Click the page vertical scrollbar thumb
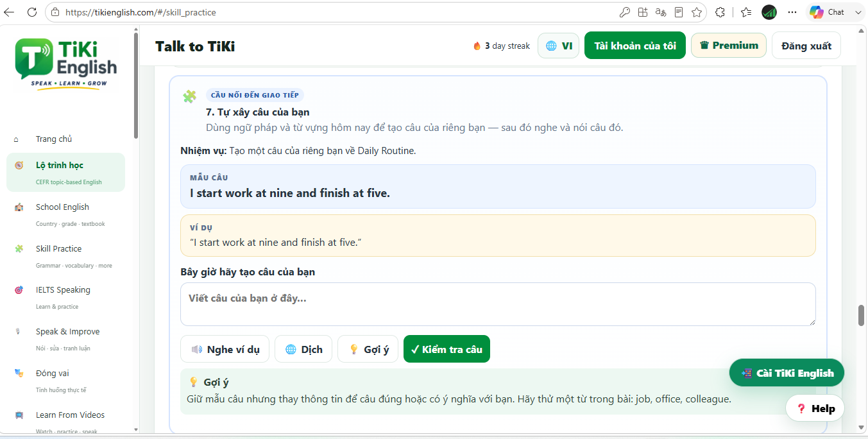This screenshot has width=868, height=439. [x=862, y=316]
